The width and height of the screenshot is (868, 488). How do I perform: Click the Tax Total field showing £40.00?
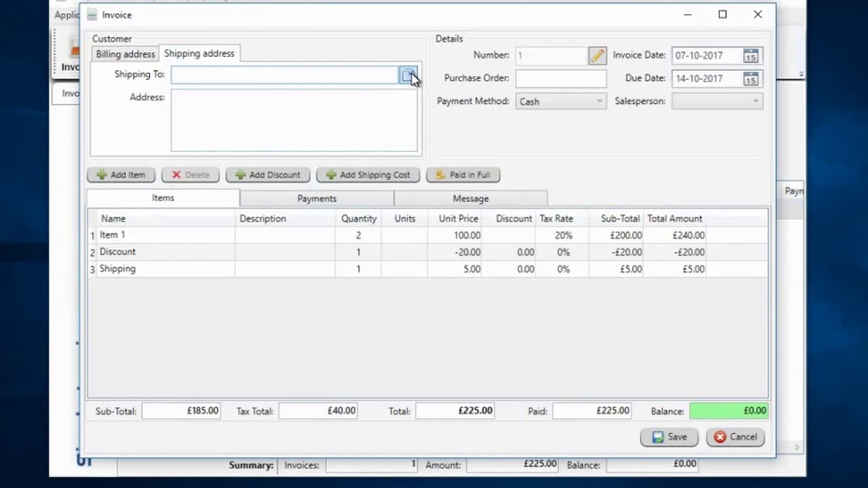tap(318, 411)
